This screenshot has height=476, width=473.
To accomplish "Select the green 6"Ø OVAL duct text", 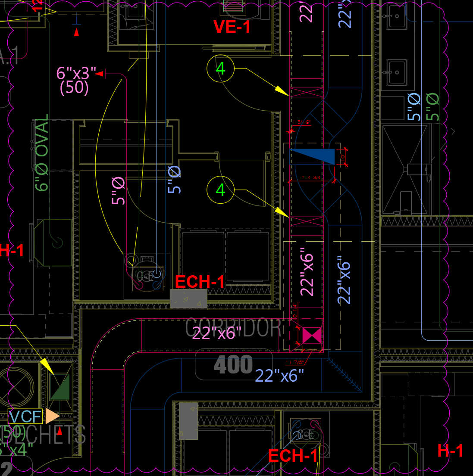I will [42, 153].
